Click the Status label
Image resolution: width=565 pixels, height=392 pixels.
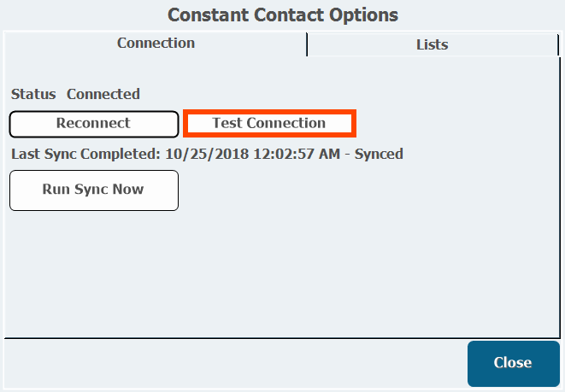tap(33, 94)
